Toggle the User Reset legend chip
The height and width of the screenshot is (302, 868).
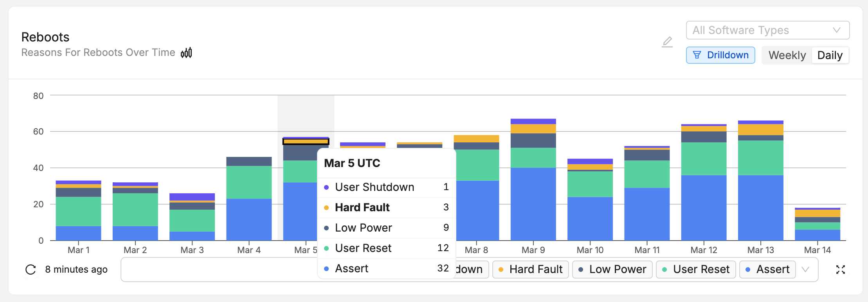click(x=695, y=269)
